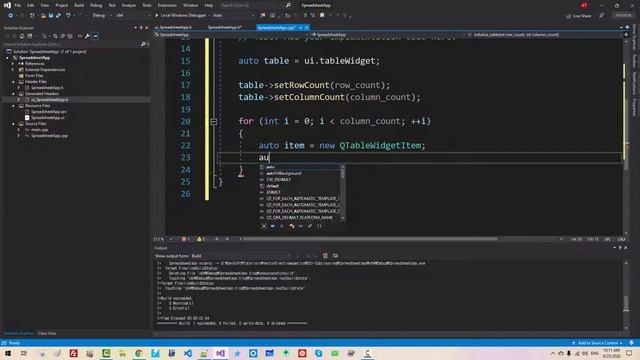This screenshot has width=640, height=360.
Task: Open the 'Show output from' Build dropdown
Action: [241, 256]
